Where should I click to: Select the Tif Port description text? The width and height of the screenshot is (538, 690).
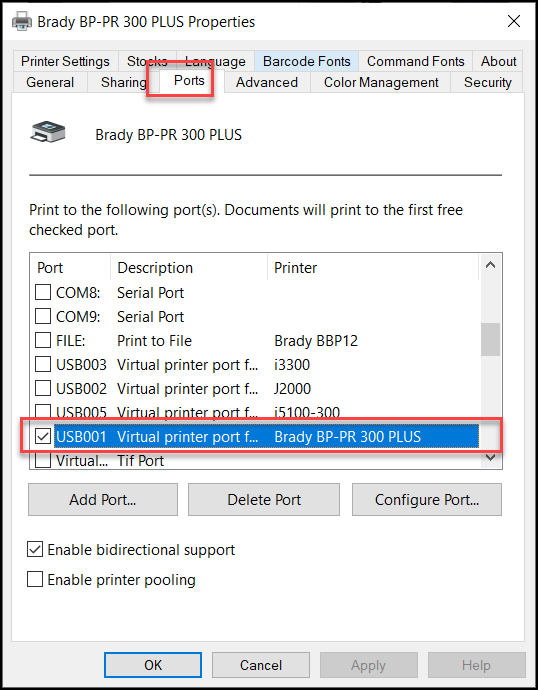[140, 461]
